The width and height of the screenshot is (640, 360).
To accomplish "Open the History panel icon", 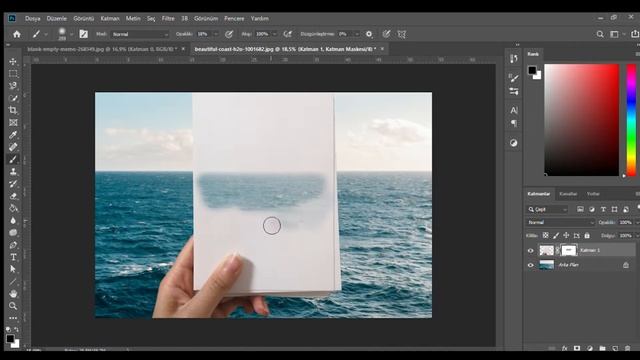I will (x=513, y=58).
